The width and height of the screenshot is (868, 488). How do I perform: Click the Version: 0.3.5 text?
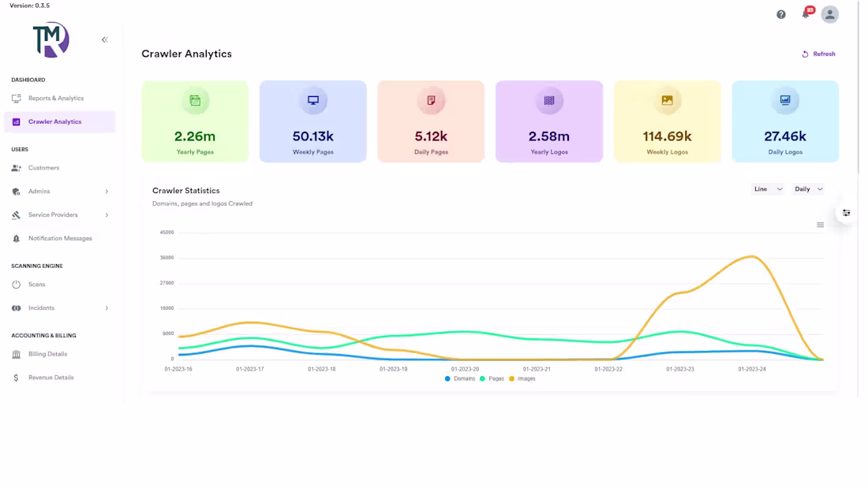click(29, 6)
